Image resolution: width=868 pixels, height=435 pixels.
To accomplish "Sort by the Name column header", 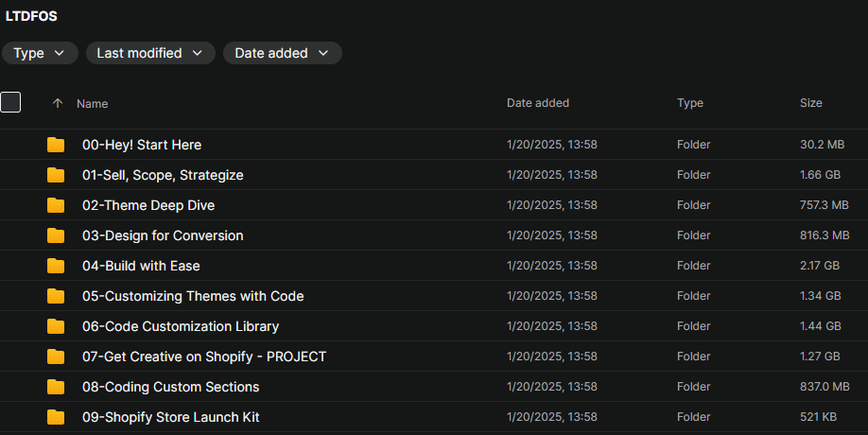I will [x=93, y=104].
